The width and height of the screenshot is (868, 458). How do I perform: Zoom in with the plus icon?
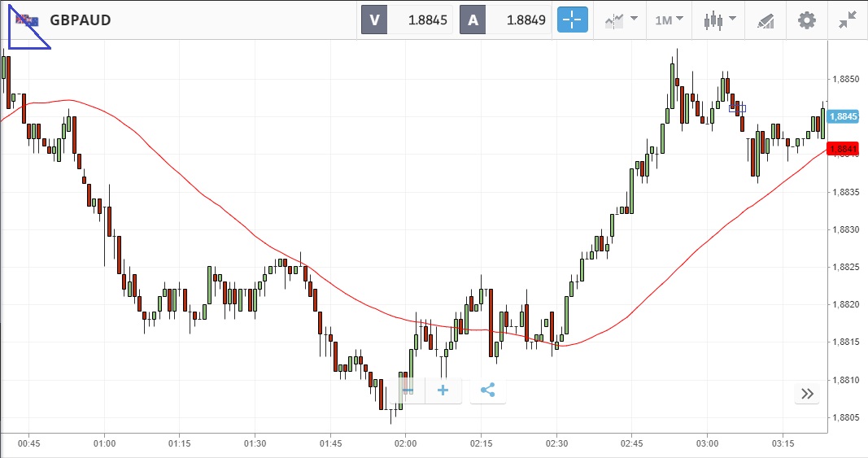coord(443,390)
